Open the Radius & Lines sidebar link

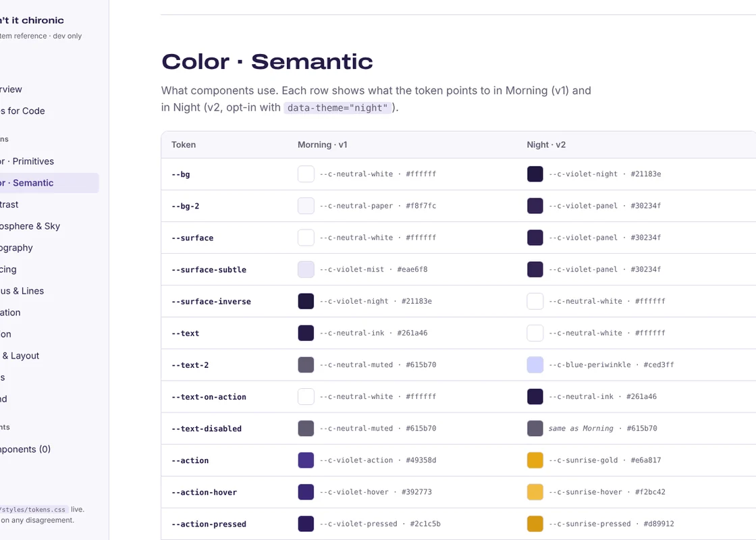tap(22, 291)
